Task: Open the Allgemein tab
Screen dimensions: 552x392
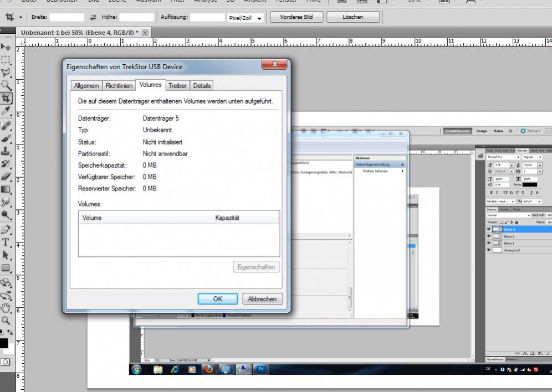Action: (x=86, y=86)
